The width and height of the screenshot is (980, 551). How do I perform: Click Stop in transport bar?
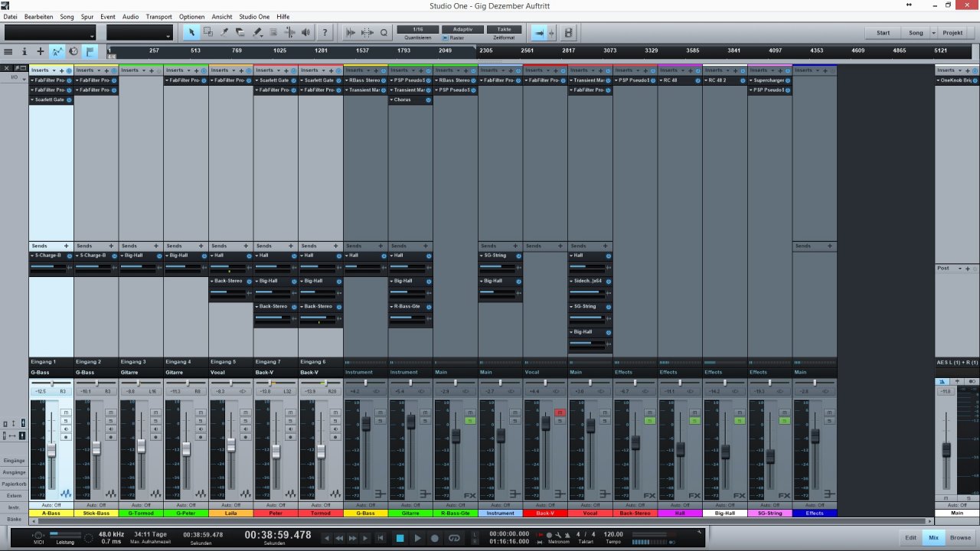400,538
